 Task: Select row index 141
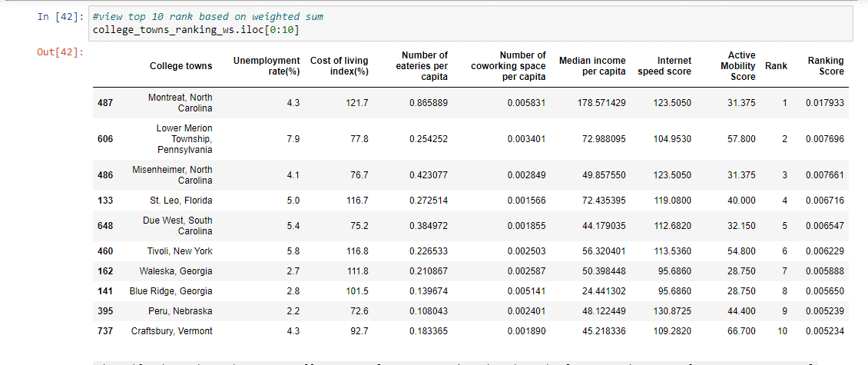(105, 290)
